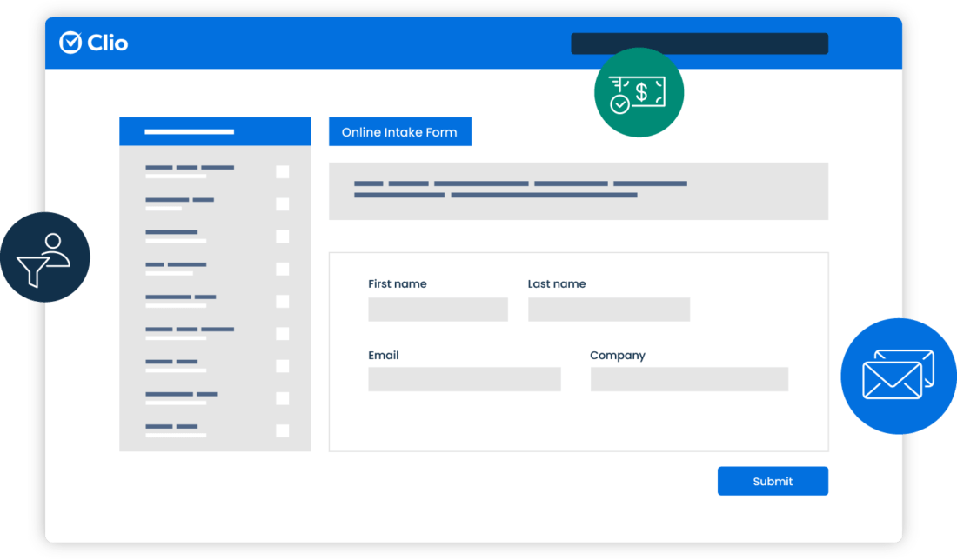Image resolution: width=957 pixels, height=560 pixels.
Task: Check the fifth sidebar checkbox
Action: tap(282, 302)
